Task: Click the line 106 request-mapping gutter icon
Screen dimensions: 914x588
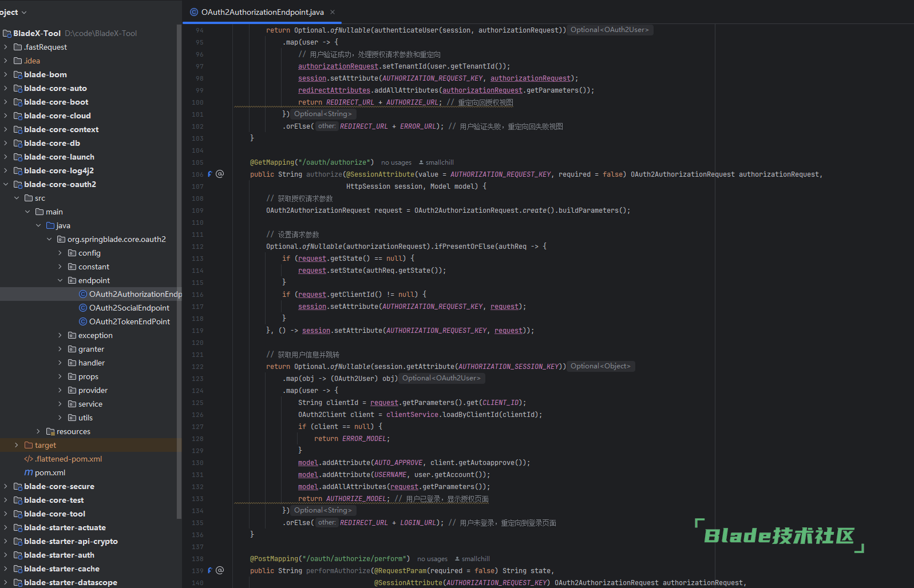Action: click(220, 174)
